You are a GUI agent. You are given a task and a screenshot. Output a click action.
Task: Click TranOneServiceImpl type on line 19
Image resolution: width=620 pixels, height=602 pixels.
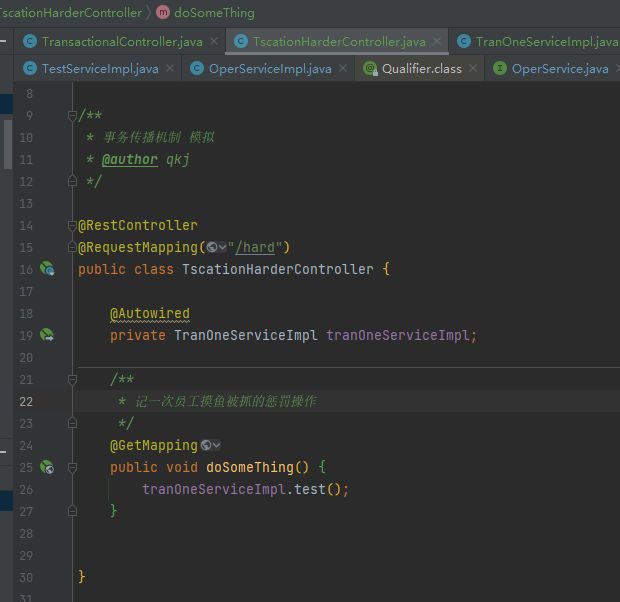click(246, 335)
